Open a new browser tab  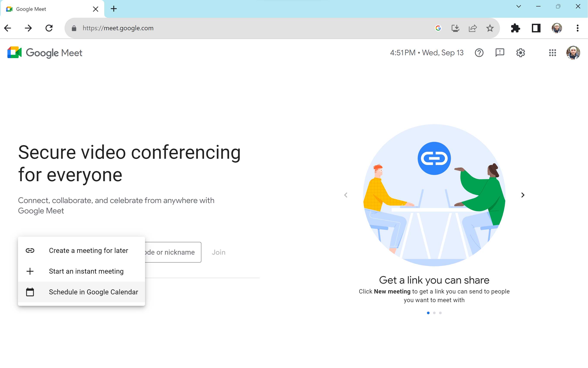click(x=114, y=9)
